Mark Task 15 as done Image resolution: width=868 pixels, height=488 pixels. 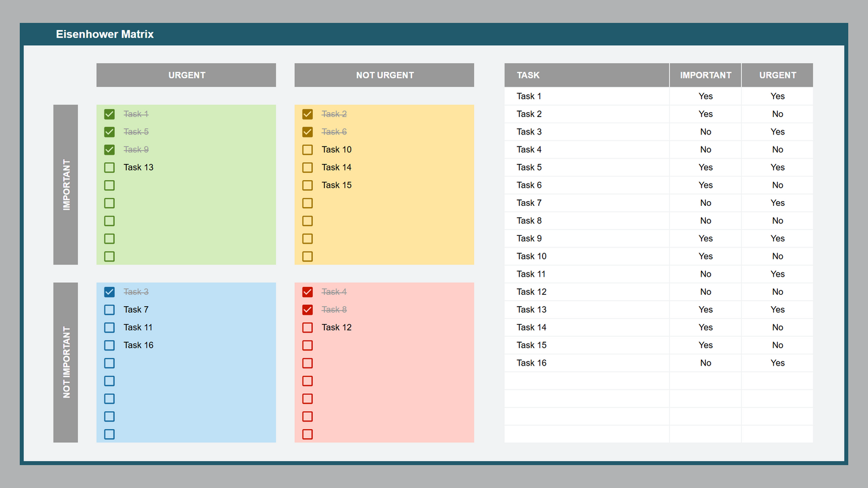click(x=308, y=185)
